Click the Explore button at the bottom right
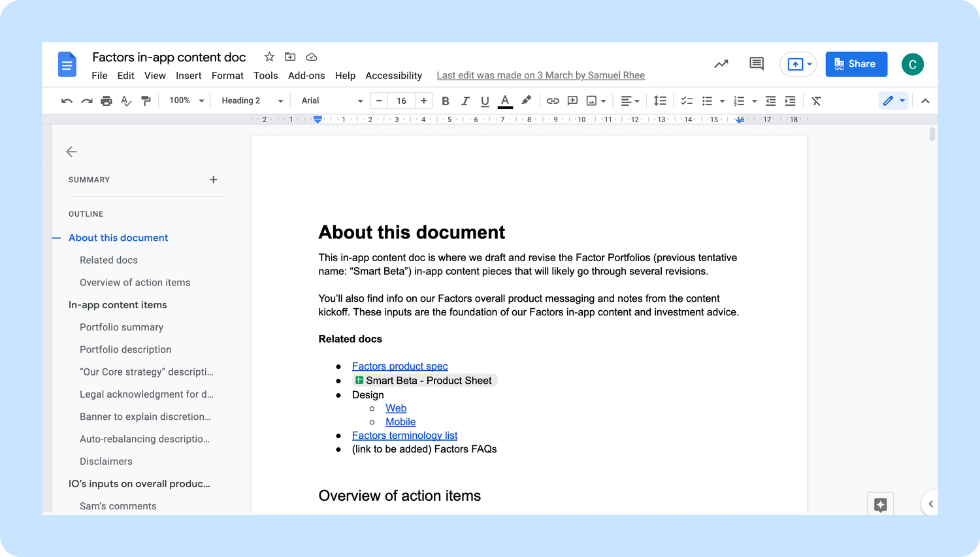 (x=880, y=504)
